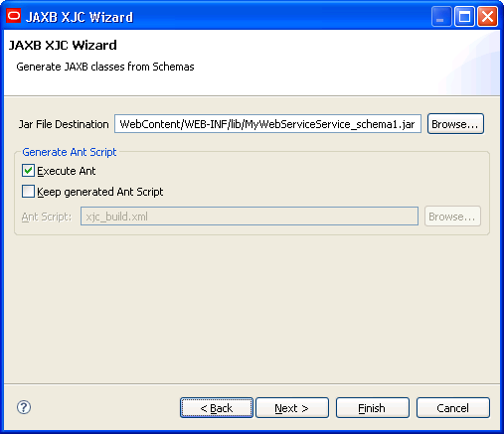Maximize the JAXB XJC Wizard window
Screen dimensions: 504x434
click(x=464, y=16)
